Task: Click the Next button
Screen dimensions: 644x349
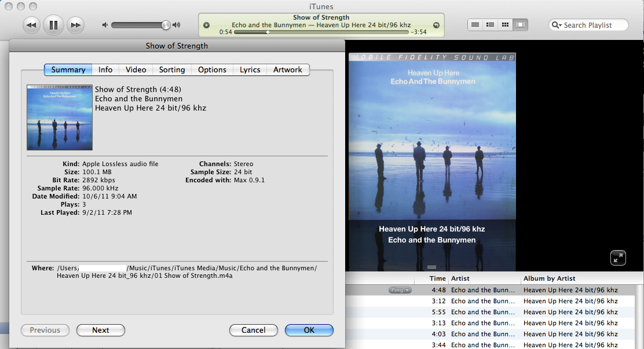Action: point(101,330)
